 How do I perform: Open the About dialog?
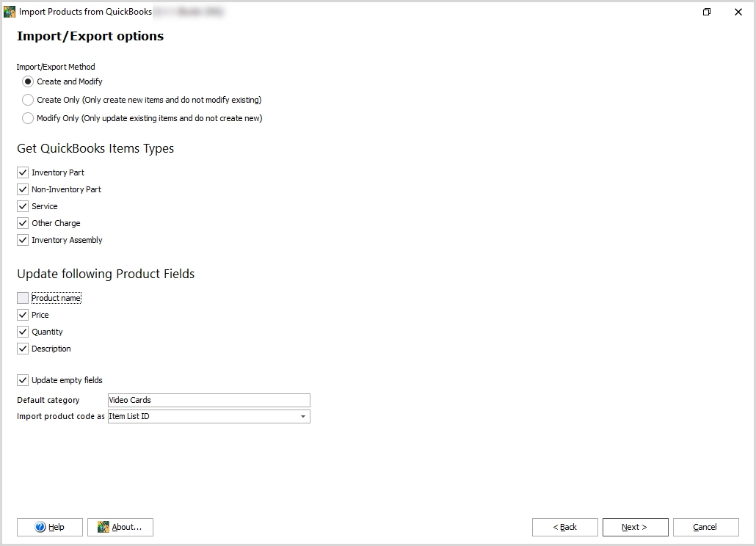[120, 527]
